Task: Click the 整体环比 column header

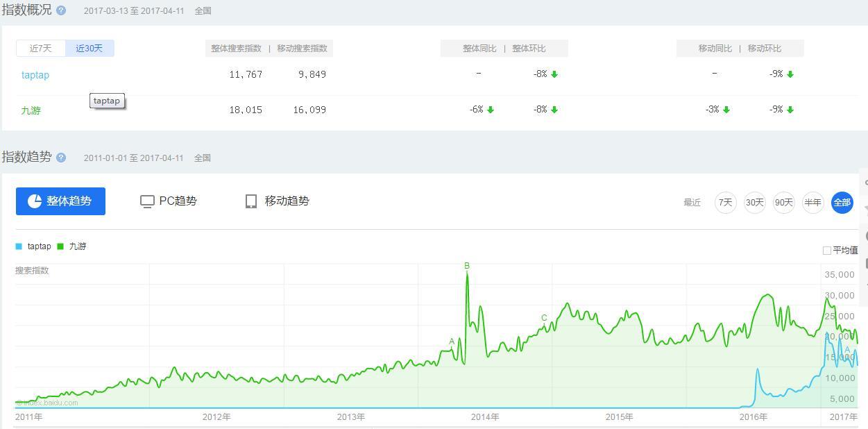Action: (529, 49)
